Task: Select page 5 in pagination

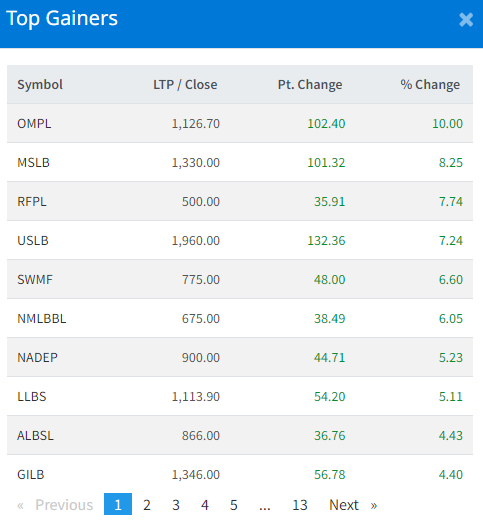Action: coord(234,505)
